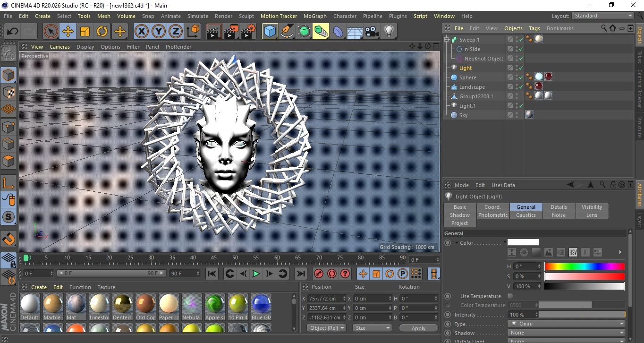Toggle the Use Temperature checkbox
644x343 pixels.
[x=510, y=296]
